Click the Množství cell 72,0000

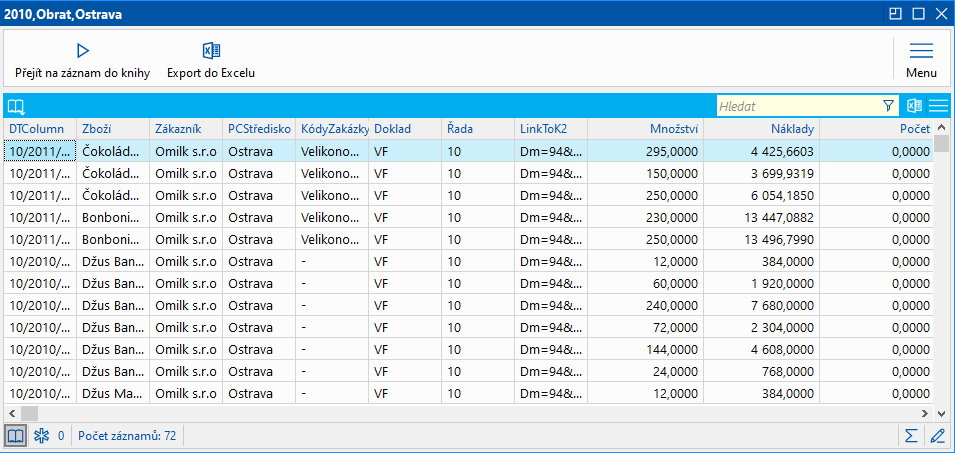646,327
